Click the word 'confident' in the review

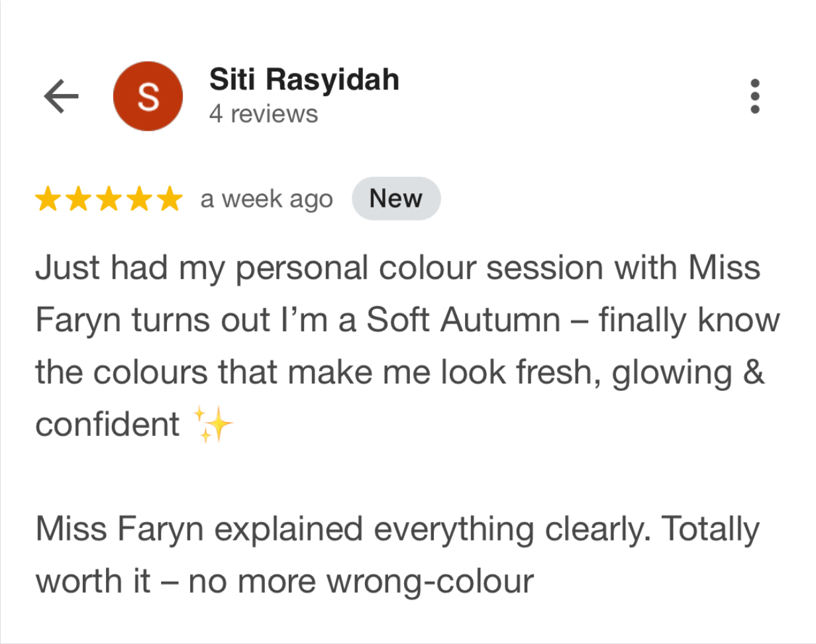pos(107,425)
